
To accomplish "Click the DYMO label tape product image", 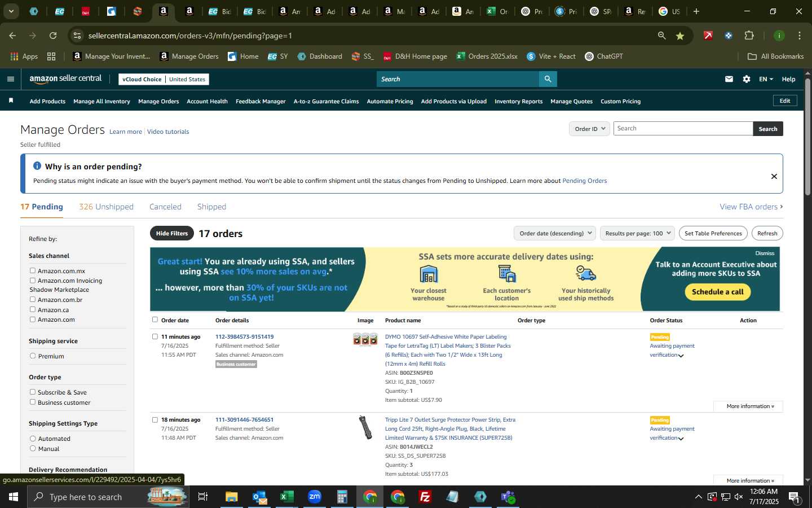I will [x=365, y=339].
